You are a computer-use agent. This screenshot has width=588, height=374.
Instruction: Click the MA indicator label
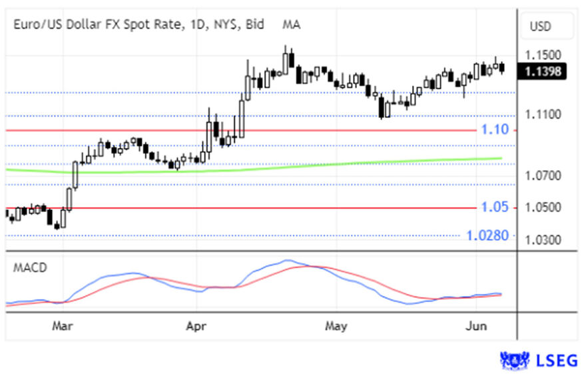(x=291, y=25)
